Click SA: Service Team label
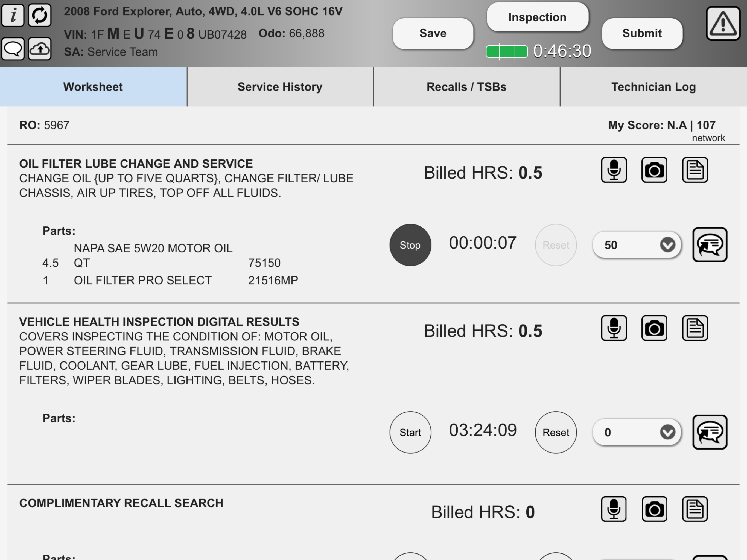Image resolution: width=747 pixels, height=560 pixels. pyautogui.click(x=111, y=52)
